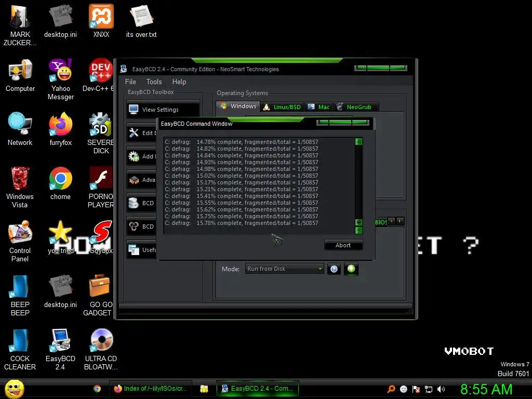This screenshot has height=399, width=532.
Task: Open the EasyBCD 2.4 desktop shortcut
Action: 60,350
